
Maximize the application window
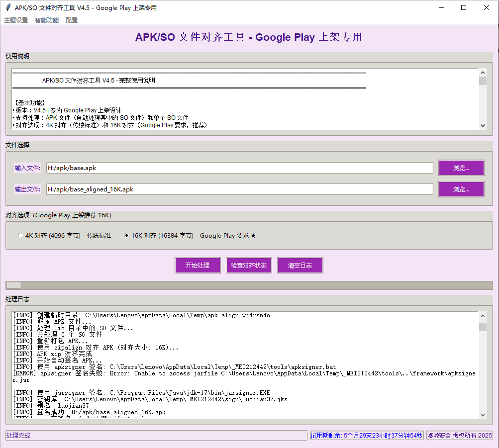tap(464, 7)
